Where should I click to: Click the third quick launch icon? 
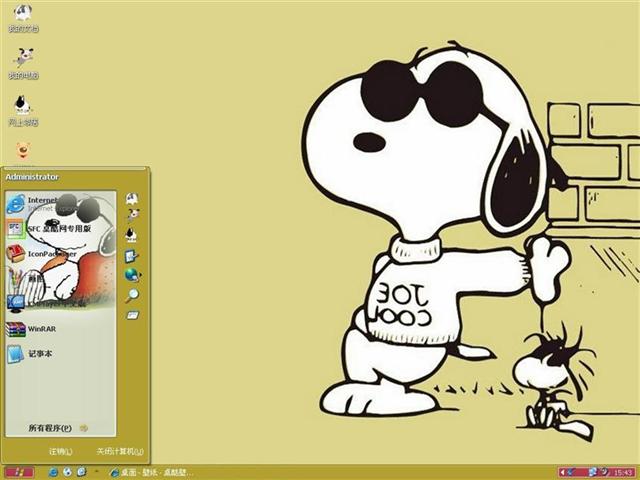click(x=81, y=472)
